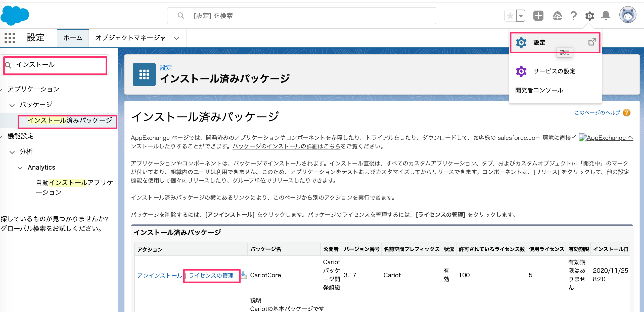Click the 公開者 column header

pyautogui.click(x=331, y=249)
